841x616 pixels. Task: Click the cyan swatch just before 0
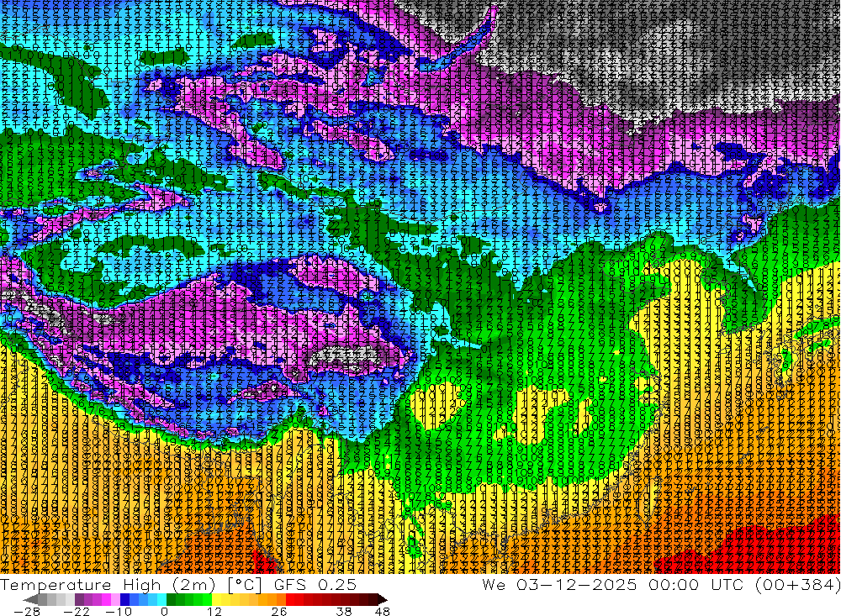161,599
